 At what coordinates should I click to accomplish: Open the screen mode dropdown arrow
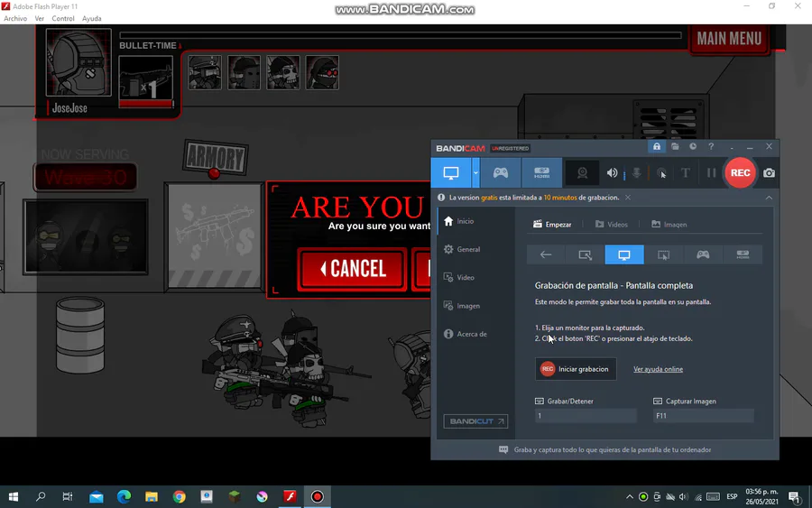[x=475, y=173]
